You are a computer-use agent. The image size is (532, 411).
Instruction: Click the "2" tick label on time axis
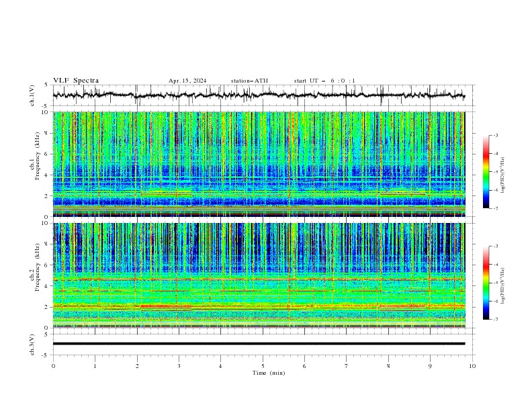(x=137, y=366)
